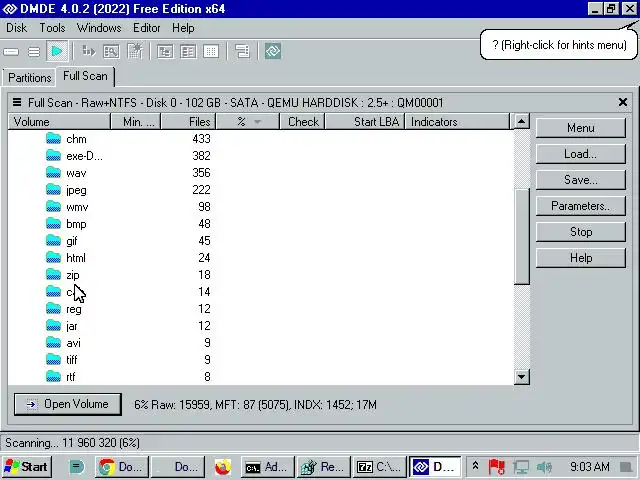Click the hints bubble at top right
The height and width of the screenshot is (480, 640).
tap(559, 44)
